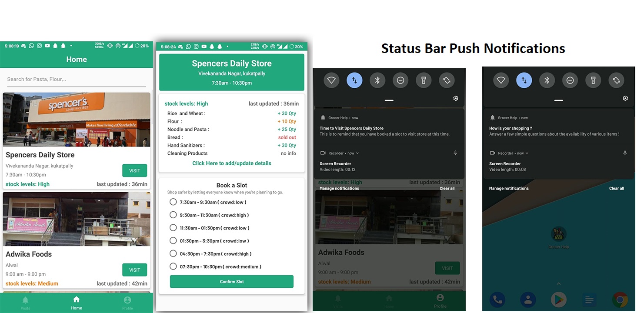This screenshot has width=644, height=313.
Task: Toggle flashlight in fourth phone quick settings
Action: pos(593,80)
